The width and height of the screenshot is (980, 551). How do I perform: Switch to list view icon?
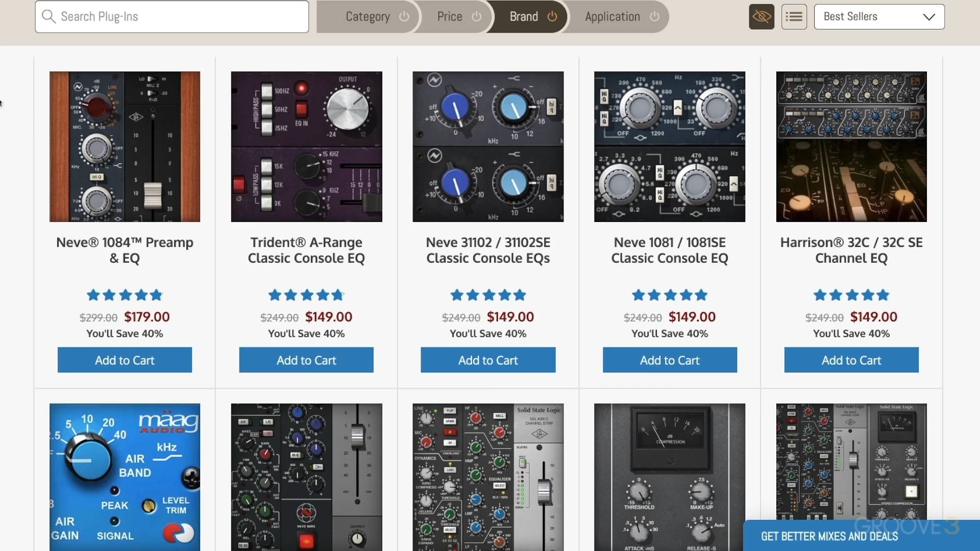point(794,17)
